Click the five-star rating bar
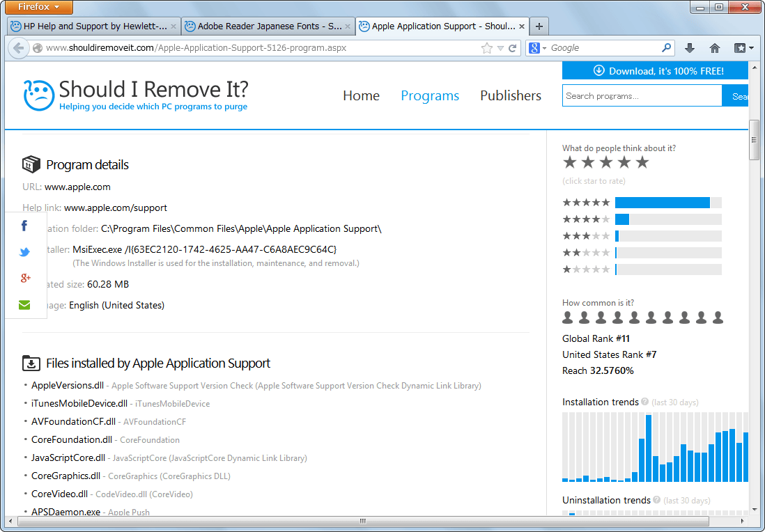 (x=668, y=203)
